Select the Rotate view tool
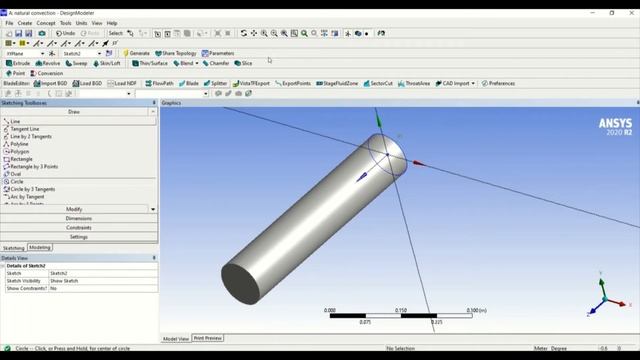This screenshot has height=360, width=640. point(244,33)
